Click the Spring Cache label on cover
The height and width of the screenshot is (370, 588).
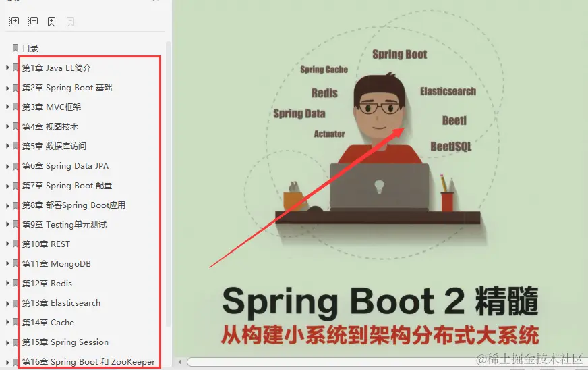324,69
